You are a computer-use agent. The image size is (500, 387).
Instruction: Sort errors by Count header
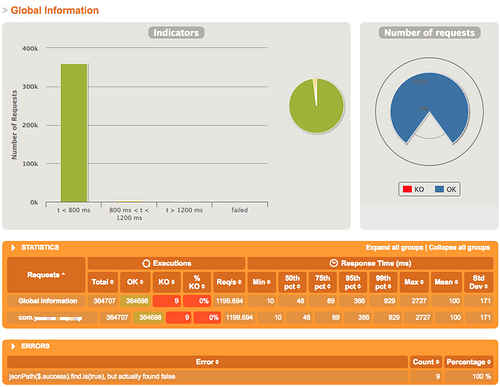coord(426,362)
